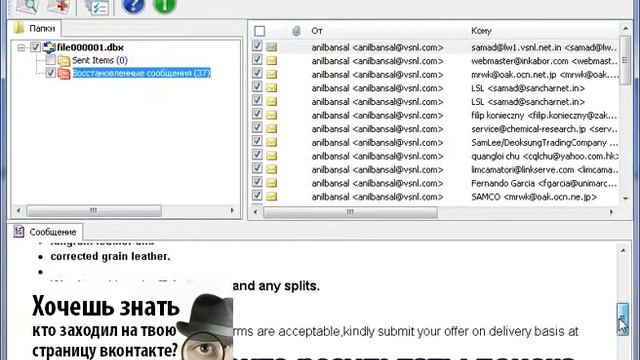Click message list scroll left arrow
This screenshot has width=640, height=360.
tap(256, 212)
